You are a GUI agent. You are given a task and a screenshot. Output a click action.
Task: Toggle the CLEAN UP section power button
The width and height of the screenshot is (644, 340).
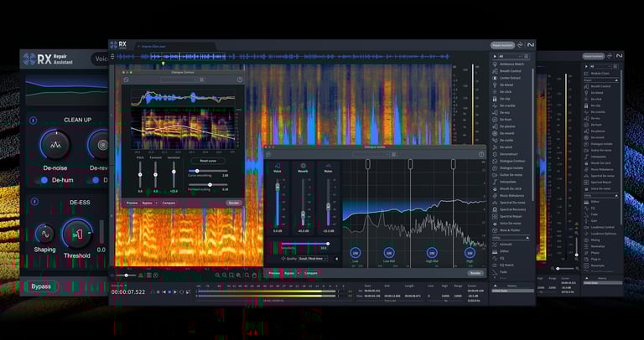tap(34, 120)
